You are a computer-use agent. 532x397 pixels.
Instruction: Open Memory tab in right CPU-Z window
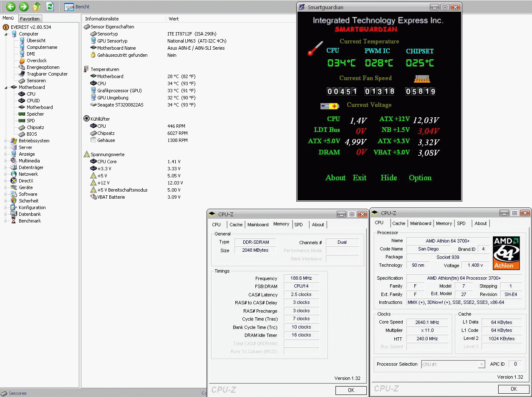click(x=444, y=223)
